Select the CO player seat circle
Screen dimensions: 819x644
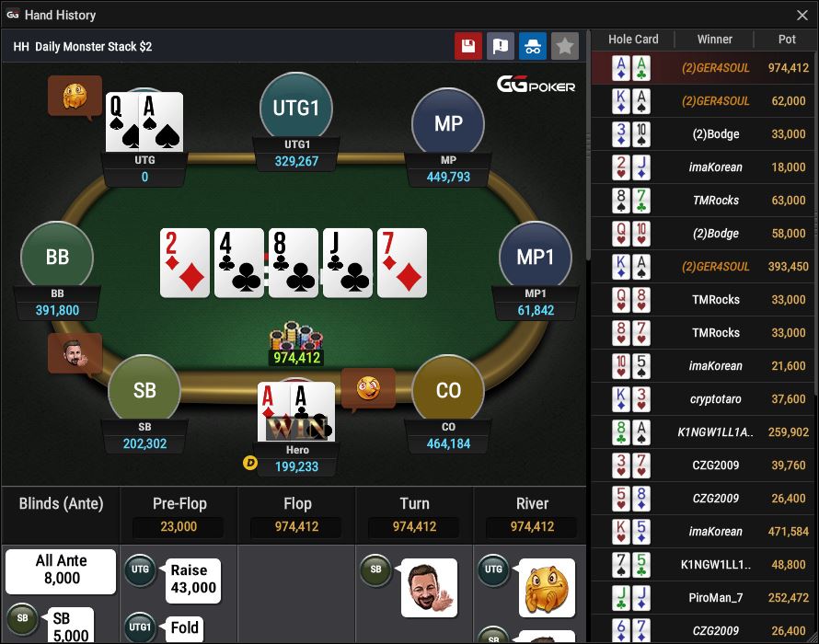[448, 390]
